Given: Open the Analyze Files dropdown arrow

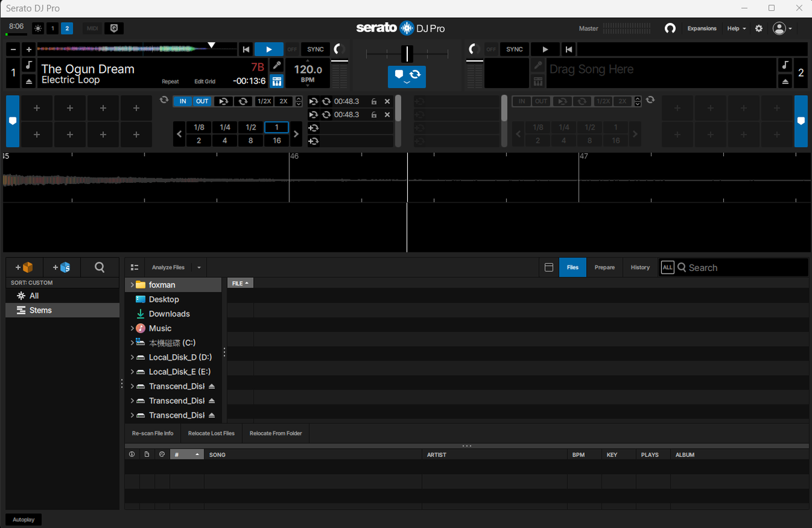Looking at the screenshot, I should (199, 268).
